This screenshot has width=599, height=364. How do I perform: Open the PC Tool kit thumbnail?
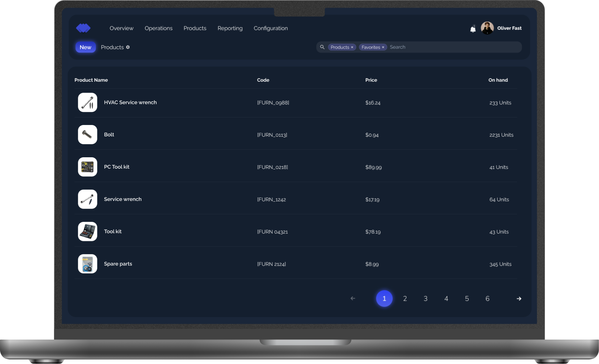(88, 167)
